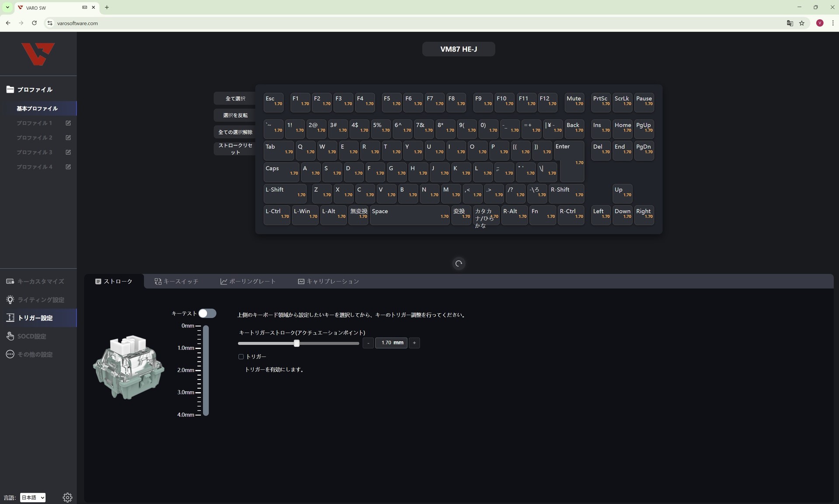The height and width of the screenshot is (504, 839).
Task: Switch to the キースイッチ tab
Action: point(176,282)
